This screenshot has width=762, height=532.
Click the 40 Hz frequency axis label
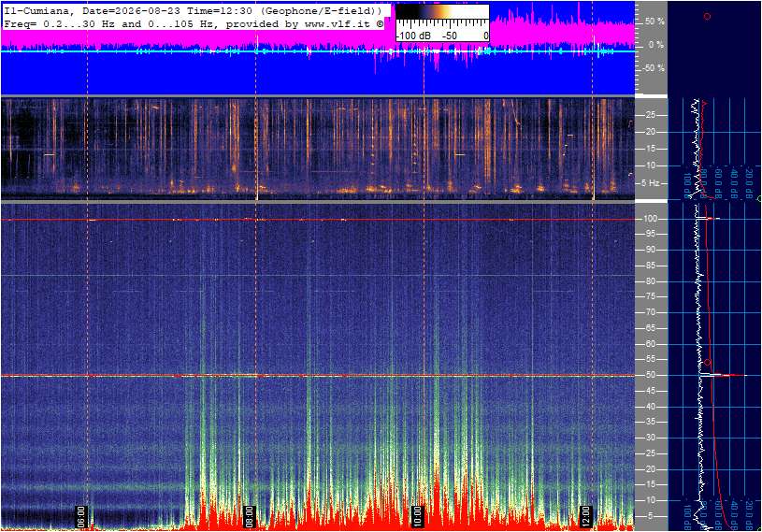coord(650,407)
